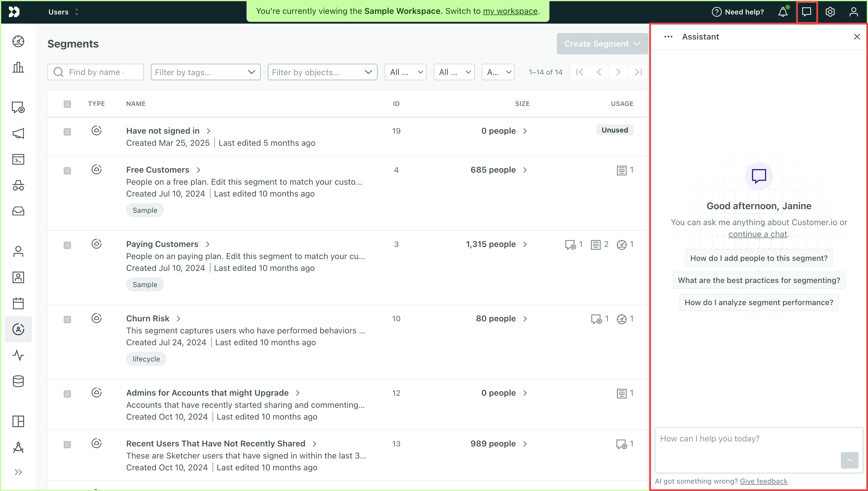The height and width of the screenshot is (491, 868).
Task: Open the Activity Logs pulse icon
Action: (18, 355)
